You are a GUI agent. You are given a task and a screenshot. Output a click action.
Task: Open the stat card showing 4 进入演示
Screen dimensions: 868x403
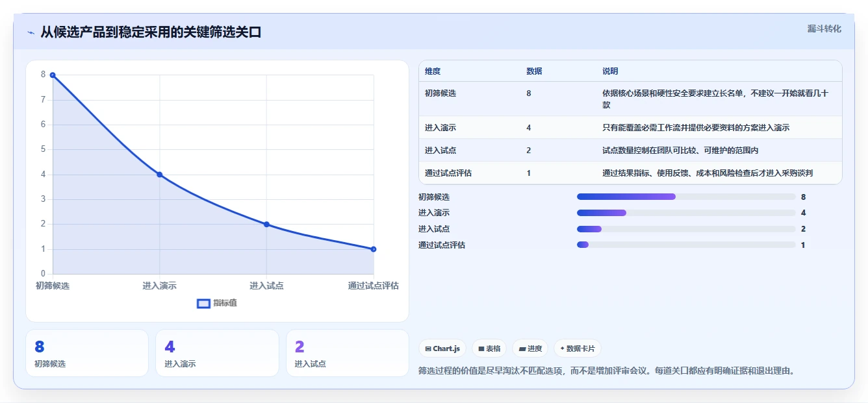click(217, 353)
